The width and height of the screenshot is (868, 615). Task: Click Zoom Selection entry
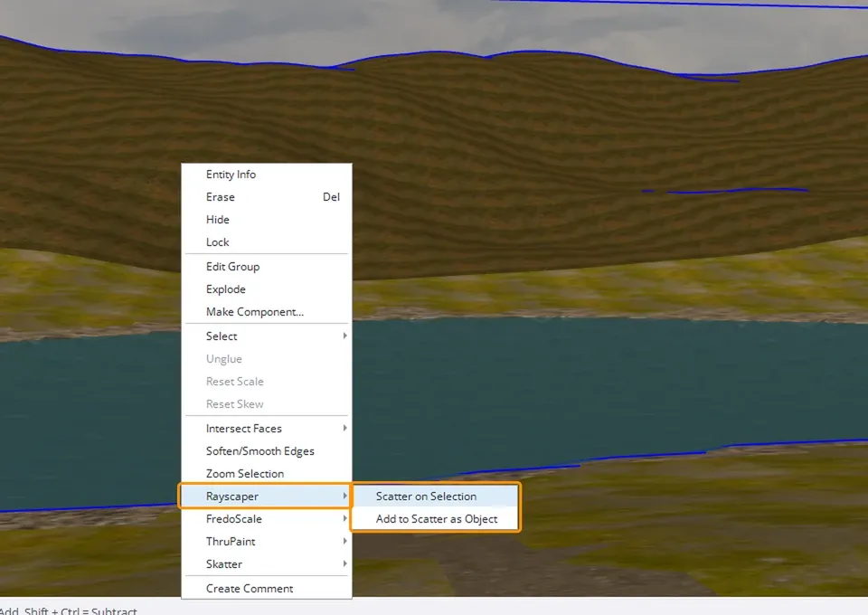click(266, 474)
